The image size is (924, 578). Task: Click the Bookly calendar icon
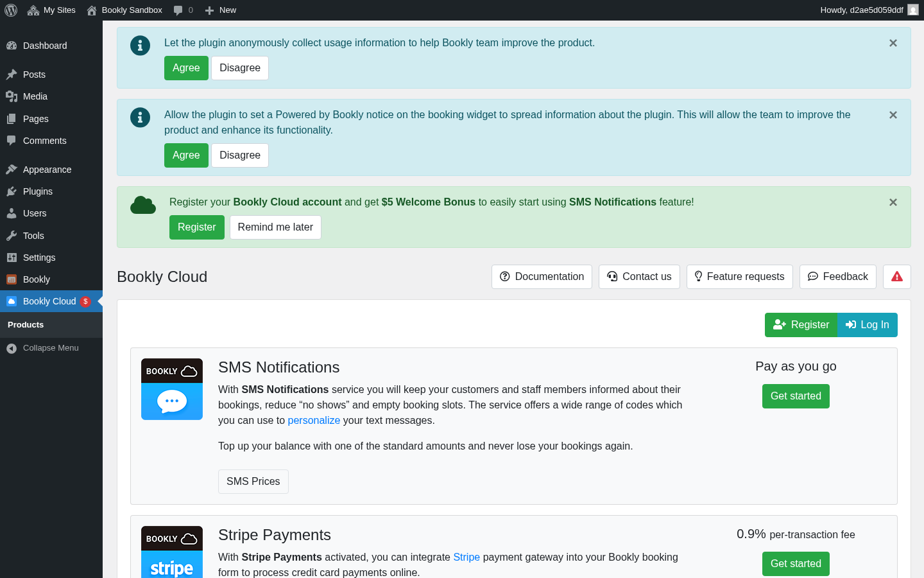(x=12, y=279)
